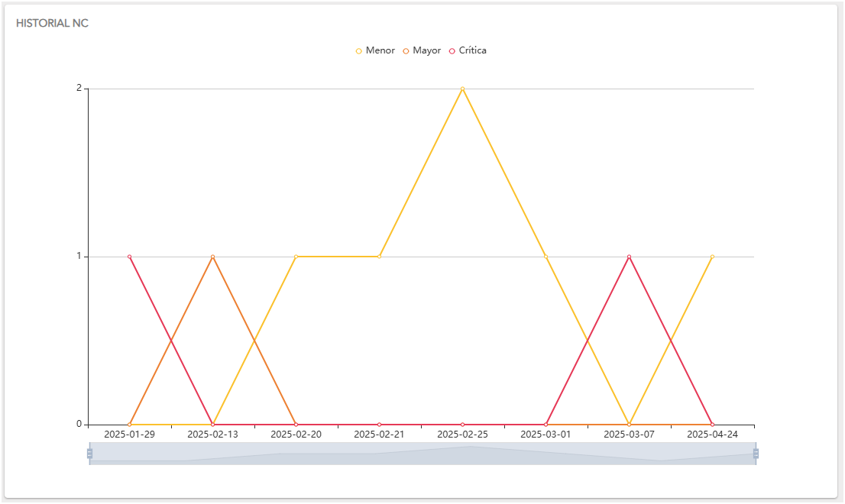Select the Mayor peak point on 2025-02-13

[x=212, y=257]
